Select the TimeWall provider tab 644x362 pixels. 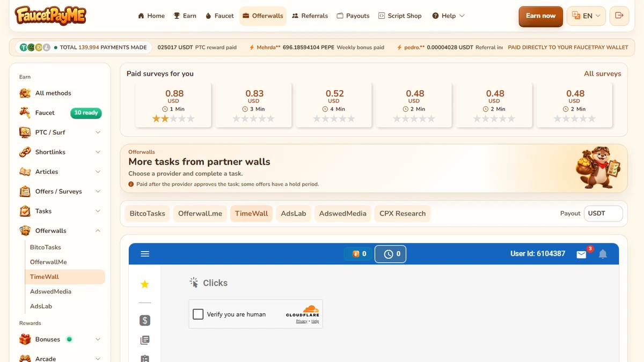tap(252, 213)
